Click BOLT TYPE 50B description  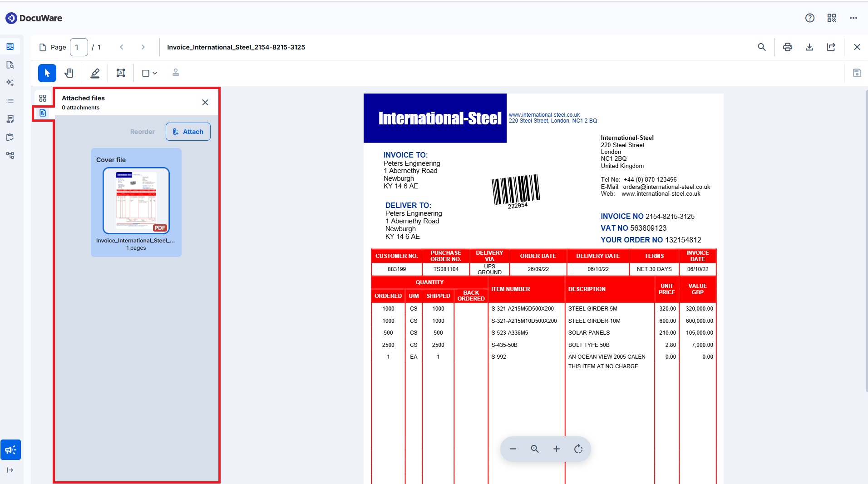click(x=589, y=345)
